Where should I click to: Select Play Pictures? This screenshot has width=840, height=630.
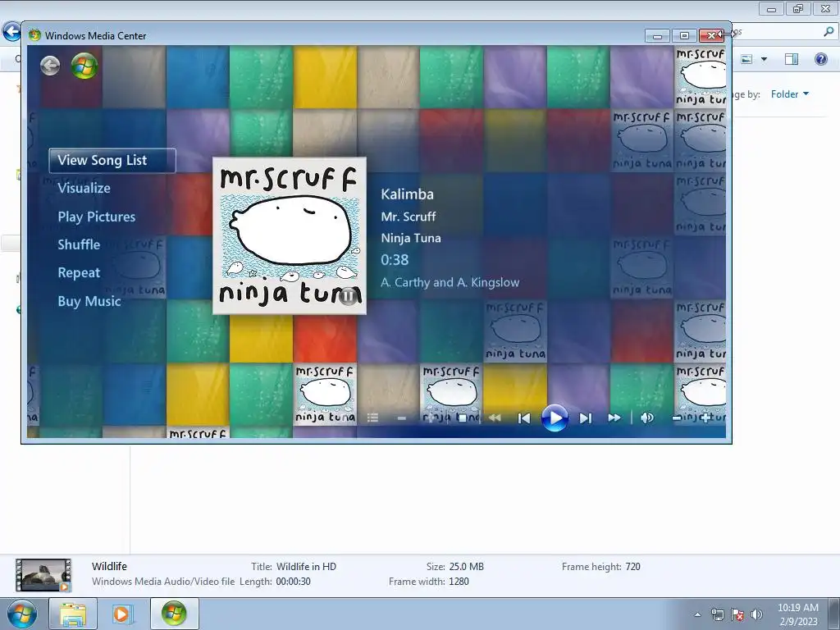coord(97,217)
